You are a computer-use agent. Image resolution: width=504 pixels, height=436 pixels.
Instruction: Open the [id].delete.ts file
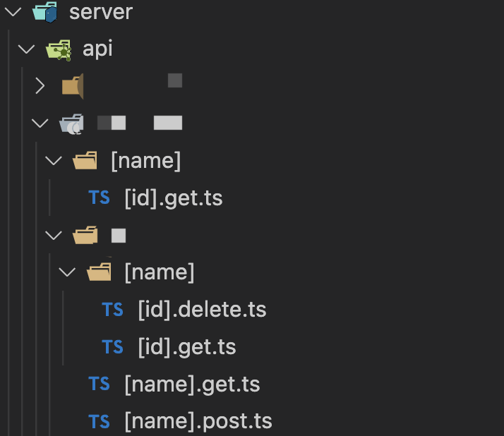pos(202,310)
